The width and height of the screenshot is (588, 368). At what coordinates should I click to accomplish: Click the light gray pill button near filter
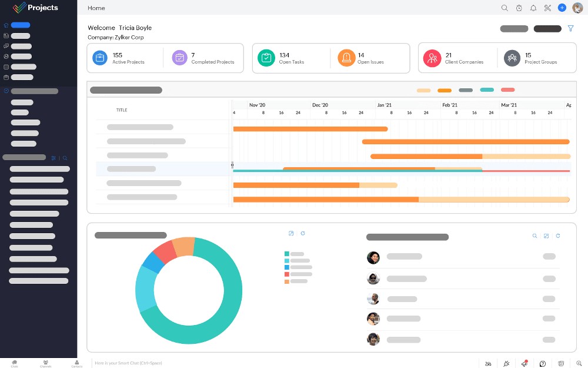coord(514,28)
